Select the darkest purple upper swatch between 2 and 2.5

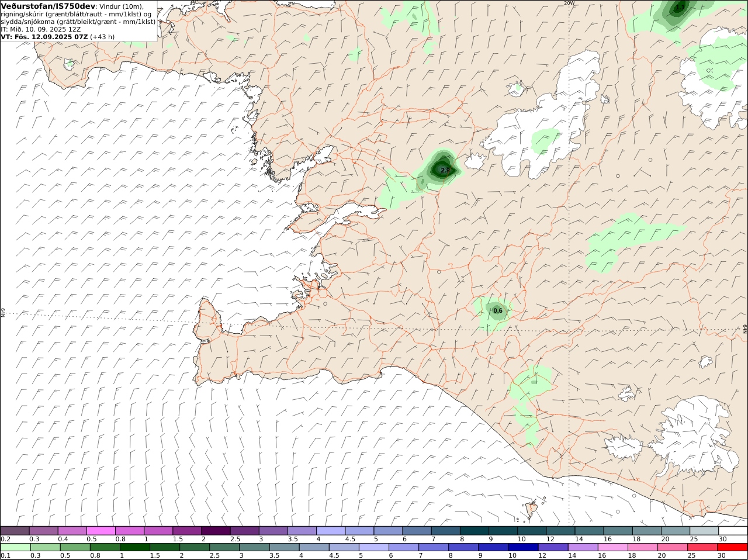[x=216, y=531]
